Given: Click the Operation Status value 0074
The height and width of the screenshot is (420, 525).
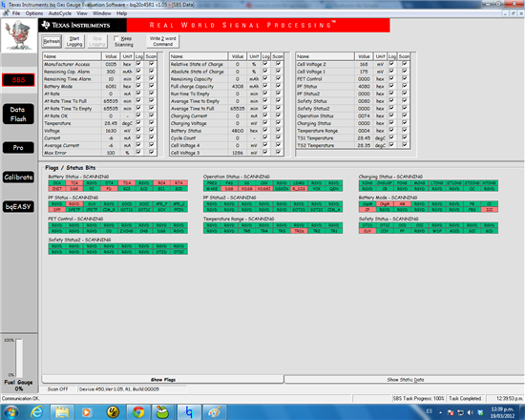Looking at the screenshot, I should (x=364, y=115).
